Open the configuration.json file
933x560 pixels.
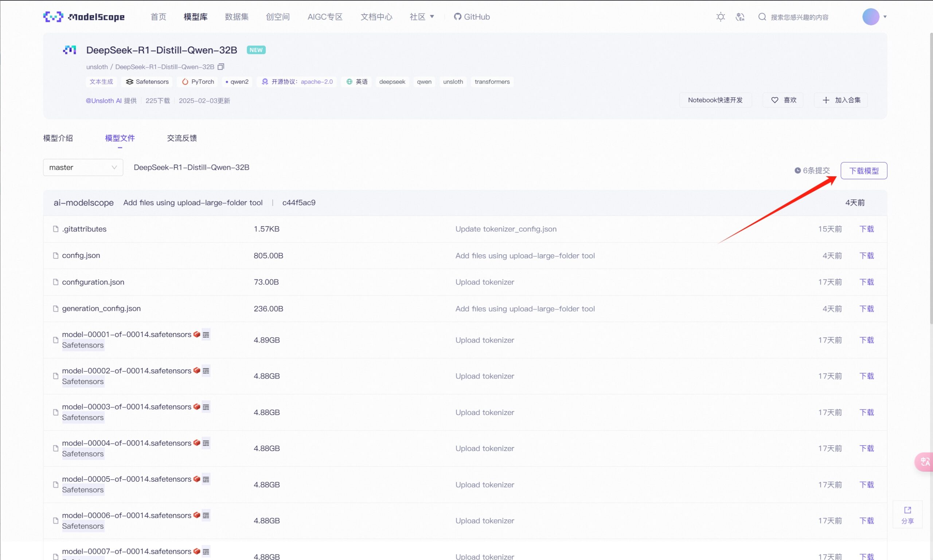point(93,282)
